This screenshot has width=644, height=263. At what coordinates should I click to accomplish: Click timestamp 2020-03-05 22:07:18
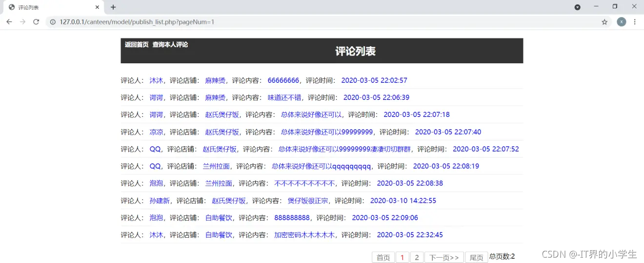[x=417, y=114]
